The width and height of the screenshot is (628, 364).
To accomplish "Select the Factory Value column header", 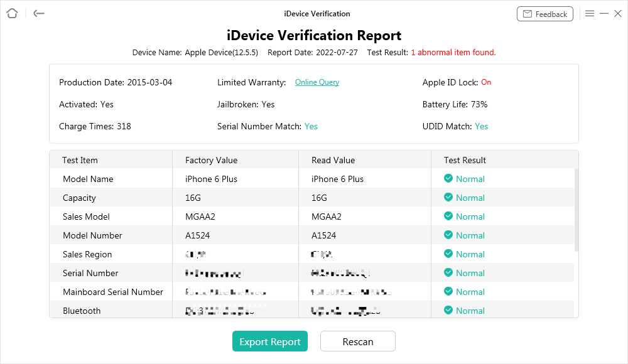I will [212, 160].
